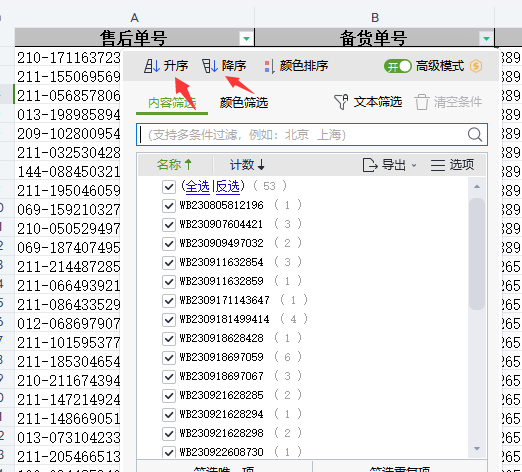
Task: Click 清空条件 trash icon
Action: pyautogui.click(x=421, y=102)
